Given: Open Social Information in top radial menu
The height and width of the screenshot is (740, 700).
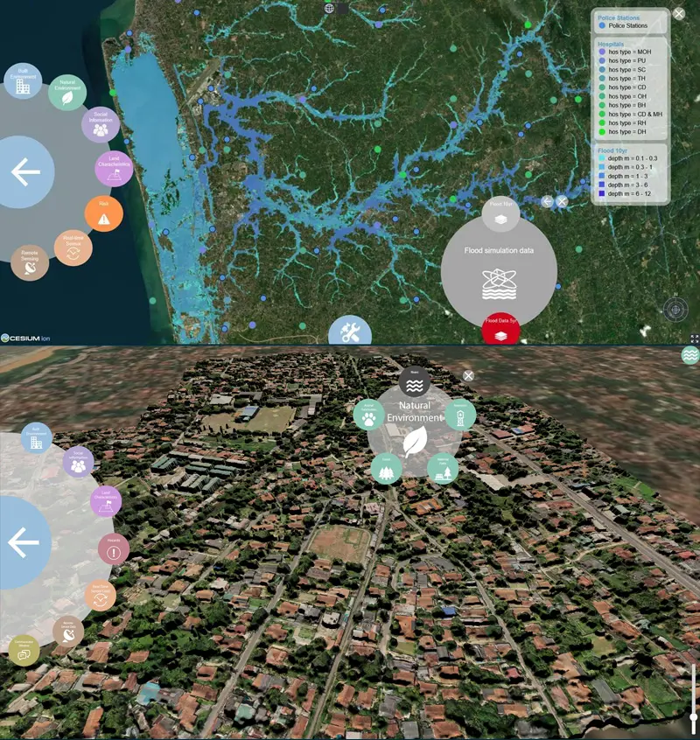Looking at the screenshot, I should [101, 125].
